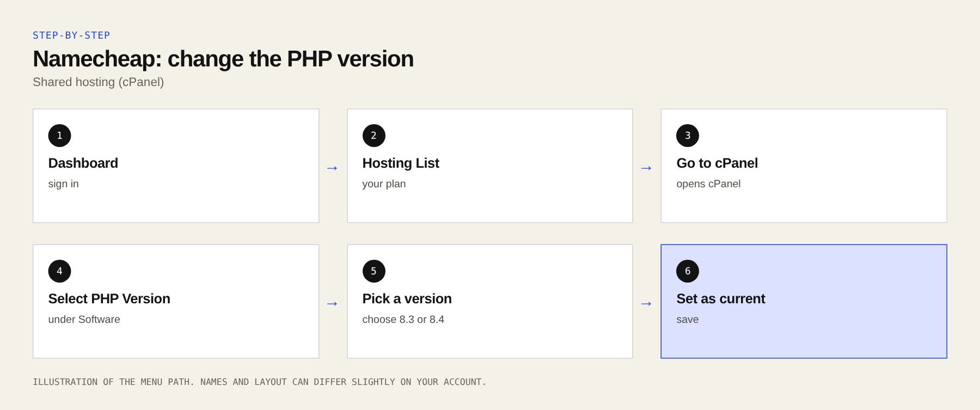This screenshot has height=410, width=980.
Task: Click the "Hosting List" step title
Action: point(401,163)
